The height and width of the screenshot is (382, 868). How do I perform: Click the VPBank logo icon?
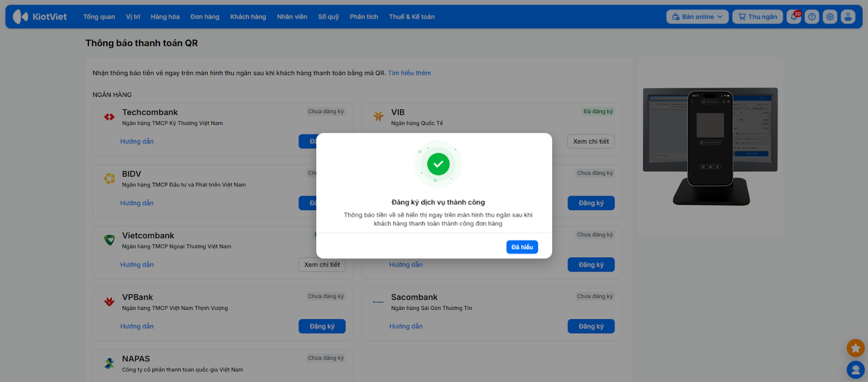(110, 302)
